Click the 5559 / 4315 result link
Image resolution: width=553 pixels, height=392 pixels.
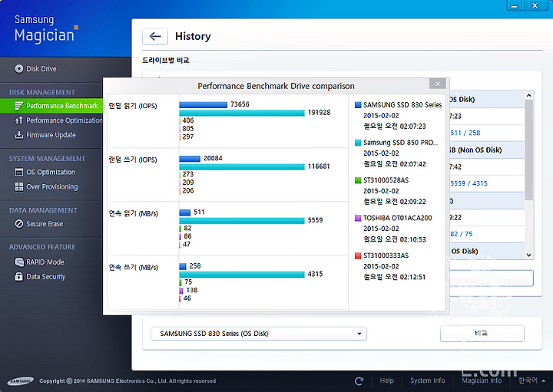[x=469, y=183]
